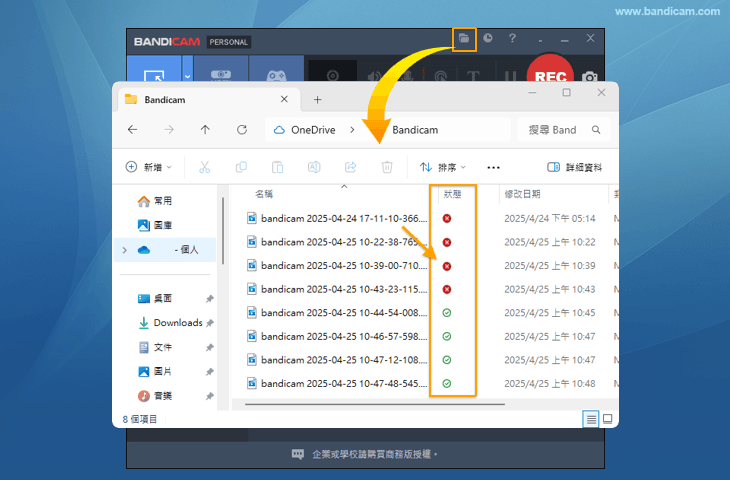Viewport: 730px width, 480px height.
Task: Open 常用 Home in sidebar
Action: 155,201
